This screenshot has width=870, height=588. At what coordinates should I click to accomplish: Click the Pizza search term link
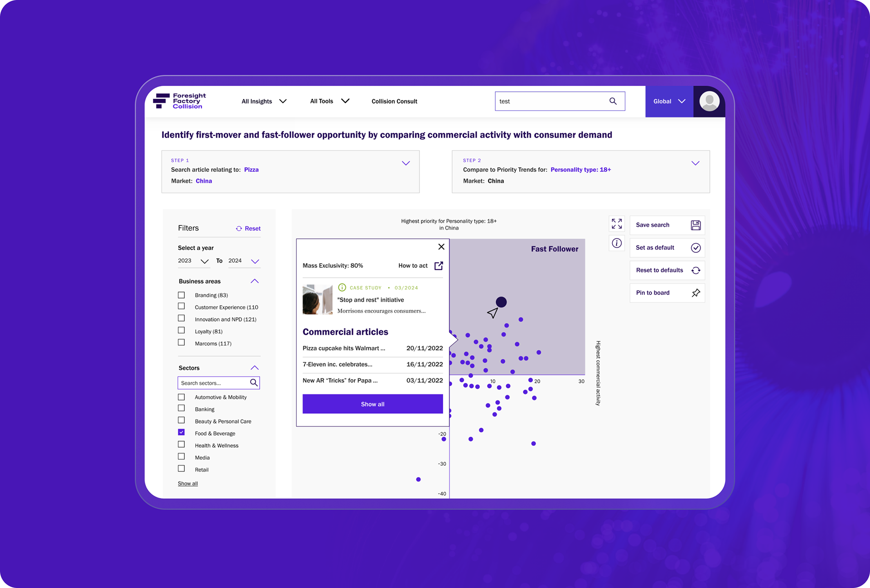click(251, 170)
